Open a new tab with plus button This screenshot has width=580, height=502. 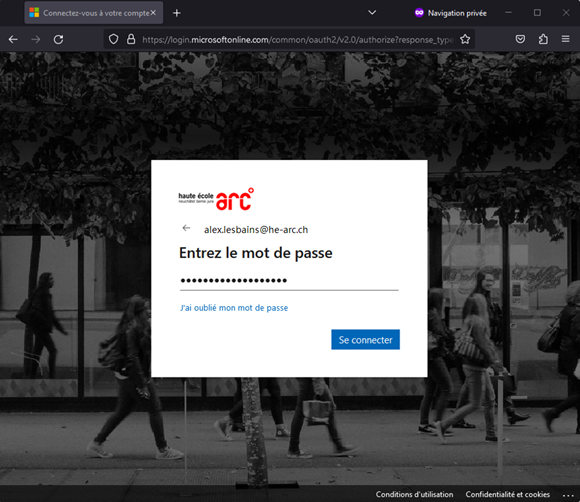click(177, 13)
